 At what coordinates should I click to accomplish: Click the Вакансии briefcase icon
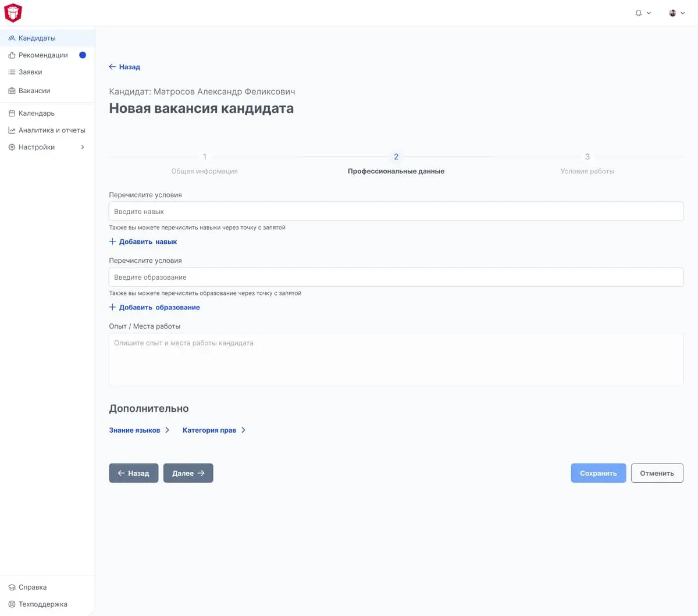pos(12,91)
